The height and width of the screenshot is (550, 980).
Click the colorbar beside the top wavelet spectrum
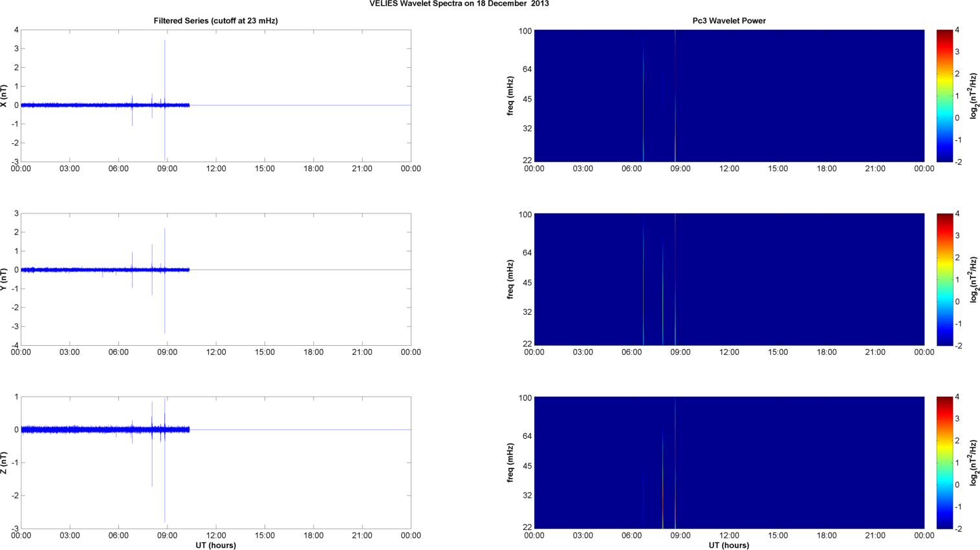point(944,96)
